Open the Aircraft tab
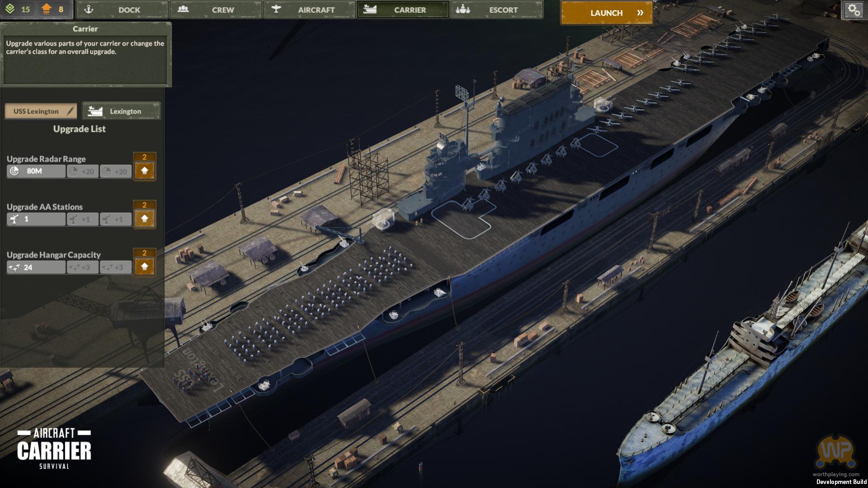Image resolution: width=868 pixels, height=488 pixels. coord(309,9)
